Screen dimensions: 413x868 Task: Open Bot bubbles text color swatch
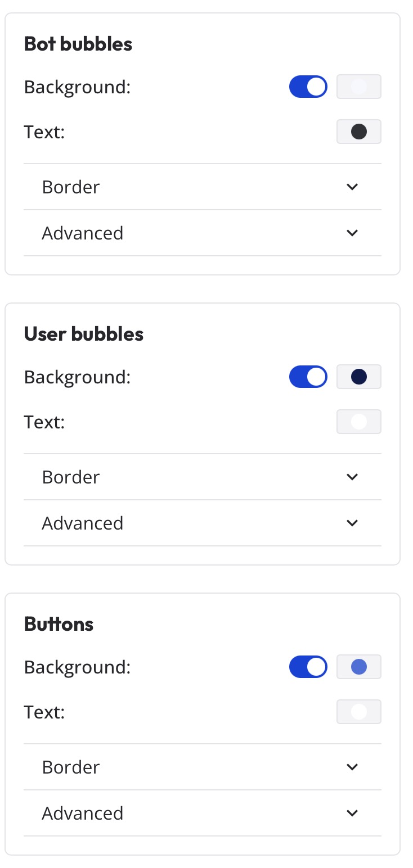coord(358,132)
